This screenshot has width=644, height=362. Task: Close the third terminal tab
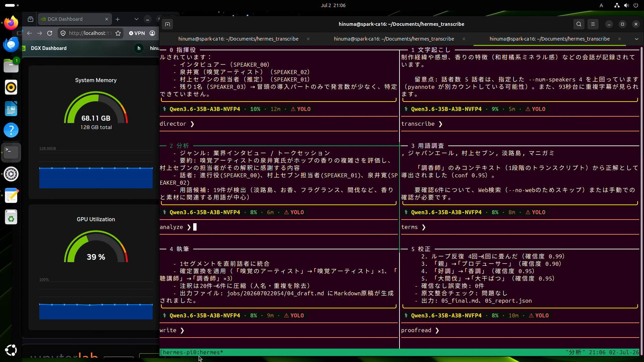(620, 39)
